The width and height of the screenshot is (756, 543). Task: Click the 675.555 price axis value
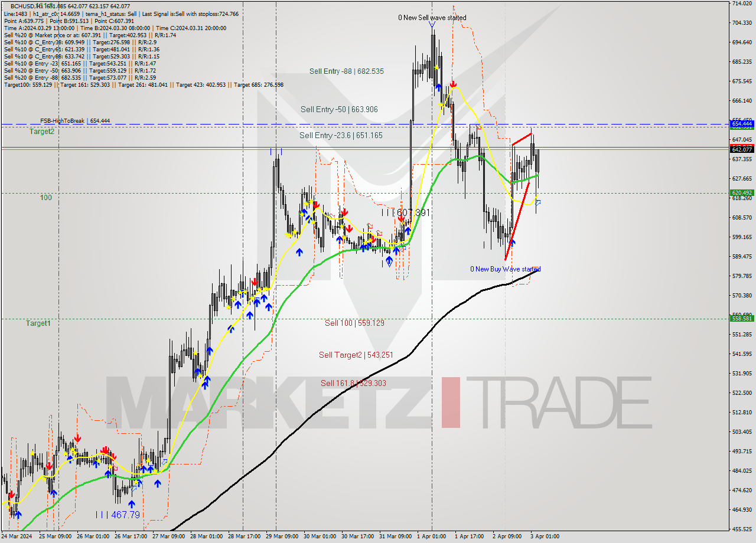742,81
